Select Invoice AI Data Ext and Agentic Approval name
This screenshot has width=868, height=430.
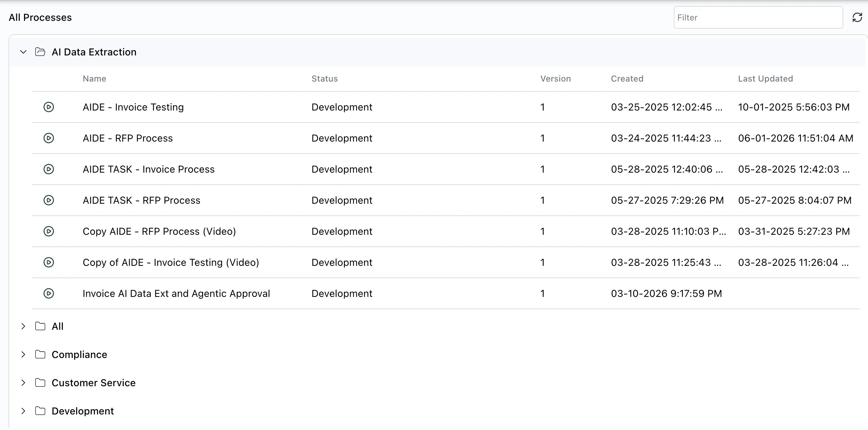click(176, 293)
